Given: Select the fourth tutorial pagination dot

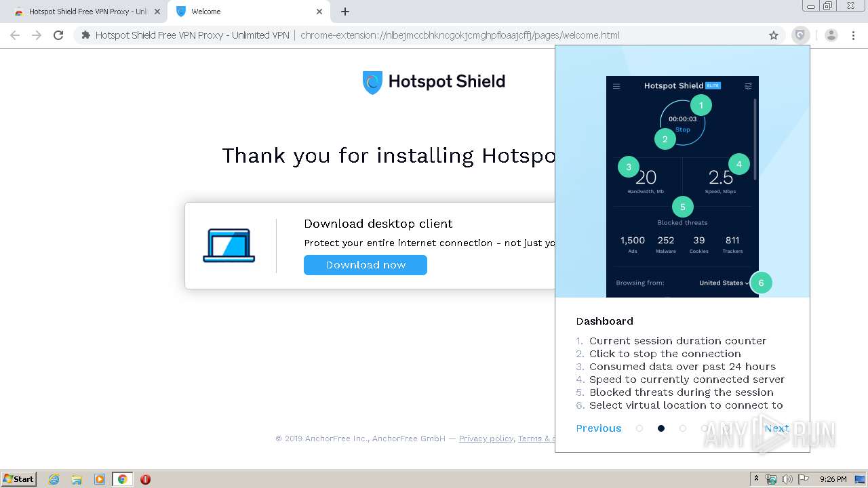Looking at the screenshot, I should pos(705,428).
